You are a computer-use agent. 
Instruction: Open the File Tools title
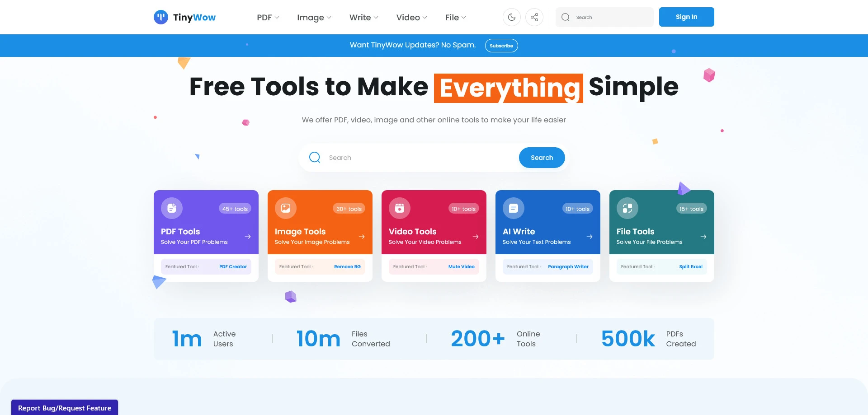pyautogui.click(x=635, y=232)
